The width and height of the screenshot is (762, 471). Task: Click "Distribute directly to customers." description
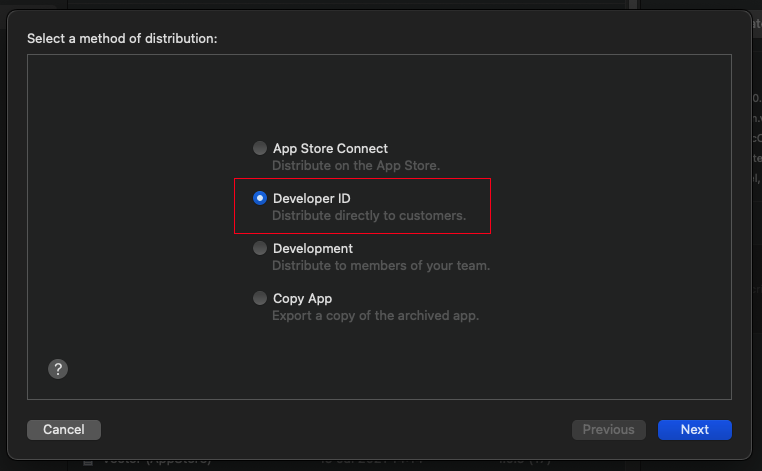click(x=369, y=215)
